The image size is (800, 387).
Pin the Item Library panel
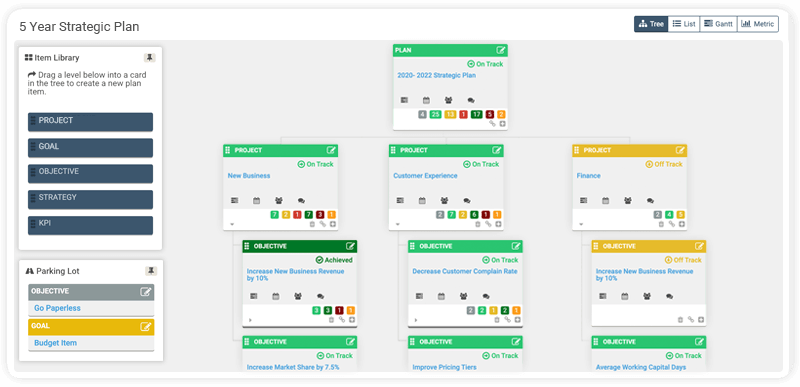pos(149,58)
